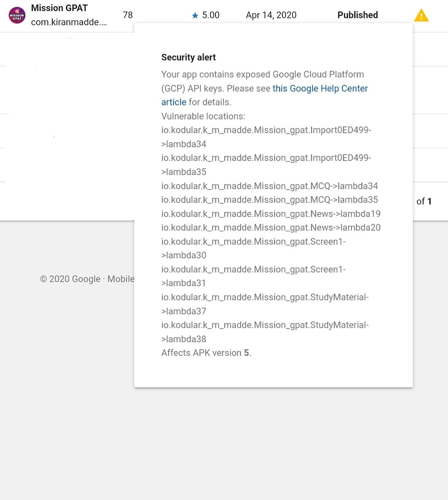Select the Security alert heading
The width and height of the screenshot is (448, 500).
pos(189,57)
